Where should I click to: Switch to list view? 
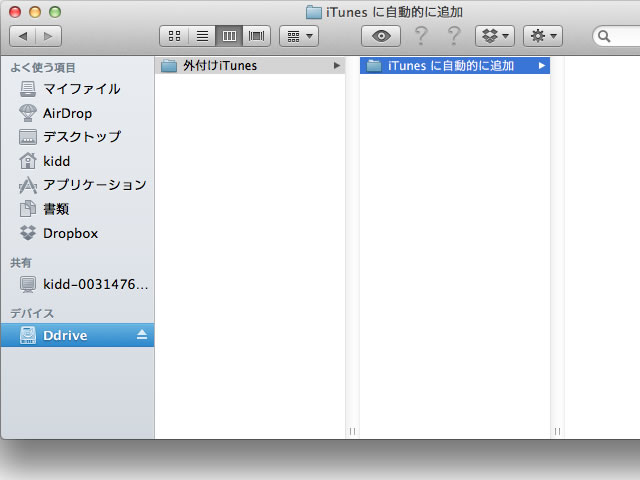pos(202,36)
